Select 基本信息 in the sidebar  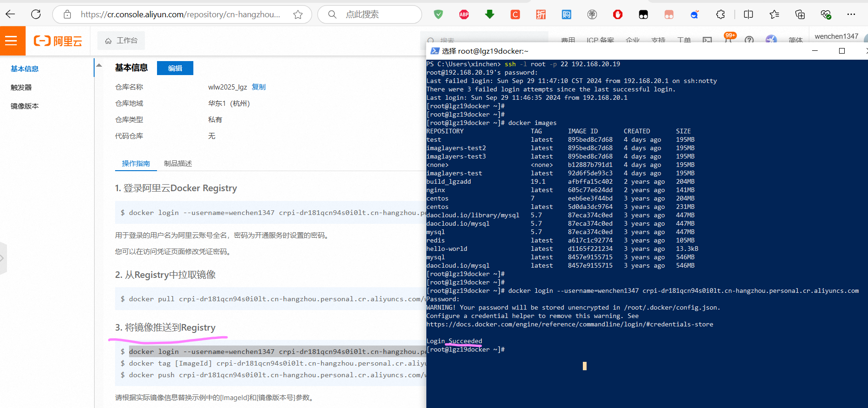pos(25,69)
